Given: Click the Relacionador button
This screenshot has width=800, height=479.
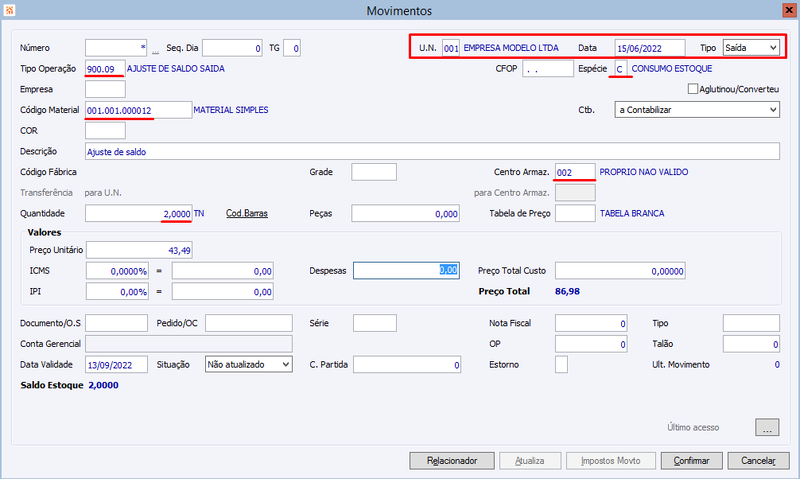Looking at the screenshot, I should tap(452, 461).
